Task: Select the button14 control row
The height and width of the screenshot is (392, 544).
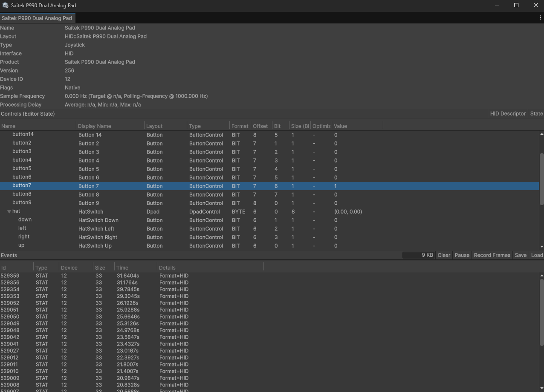Action: click(269, 135)
